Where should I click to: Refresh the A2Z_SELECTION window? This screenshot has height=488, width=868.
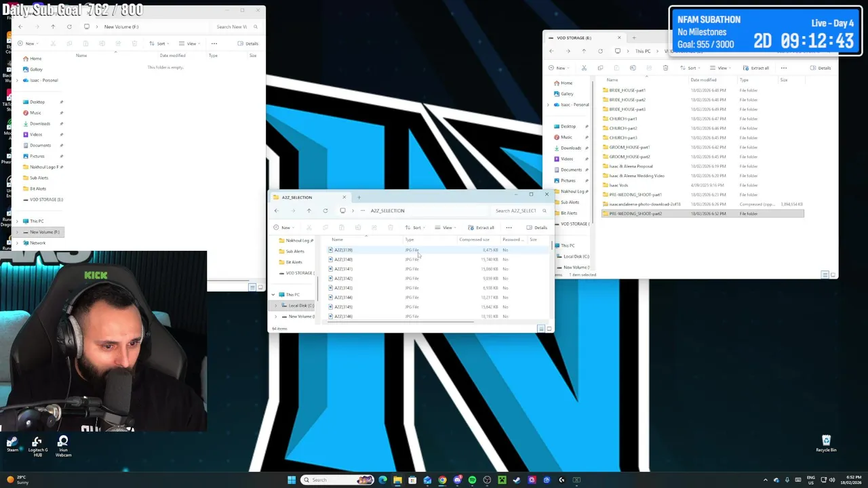(325, 211)
